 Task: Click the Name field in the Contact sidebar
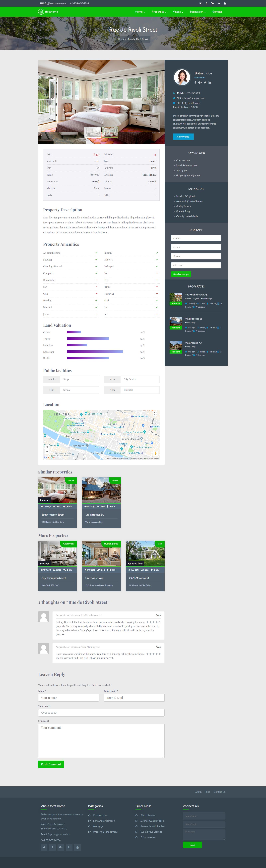coord(196,238)
